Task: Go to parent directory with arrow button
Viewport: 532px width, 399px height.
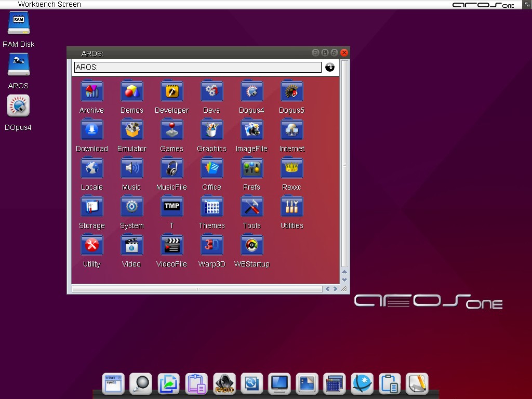Action: [330, 68]
